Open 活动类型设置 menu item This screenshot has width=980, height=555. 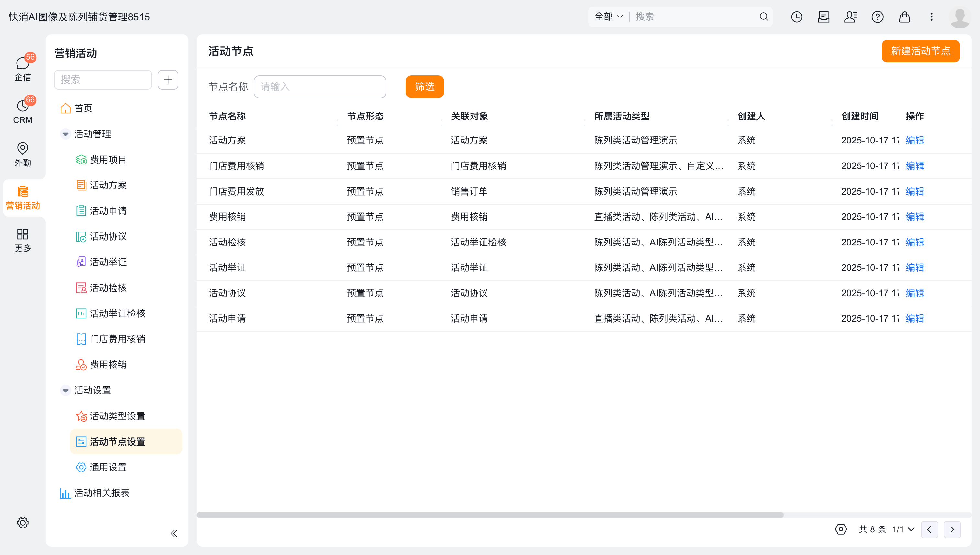111,416
